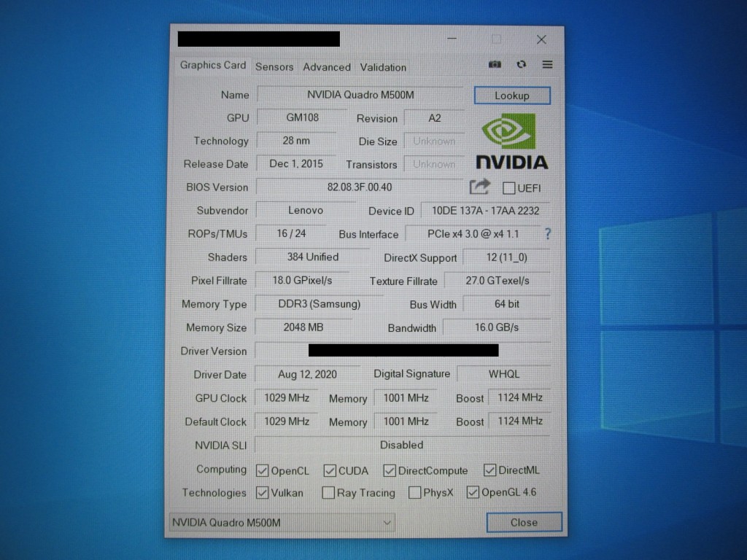Screen dimensions: 747x560
Task: Click the BIOS share/export arrow icon
Action: 480,187
